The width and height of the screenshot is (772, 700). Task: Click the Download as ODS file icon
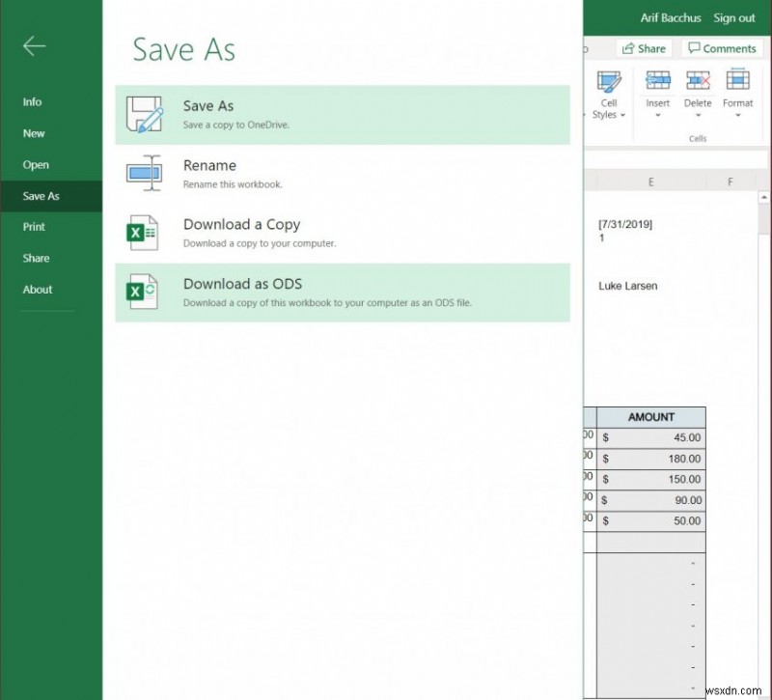click(143, 292)
